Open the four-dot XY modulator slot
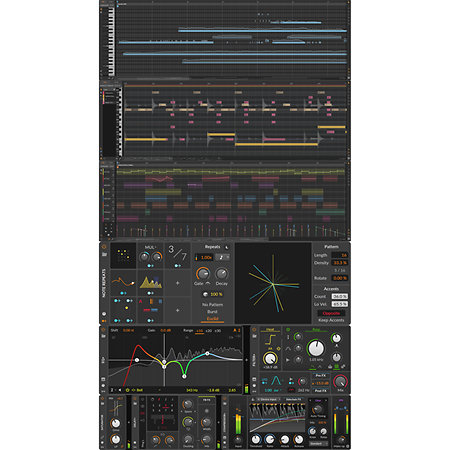The height and width of the screenshot is (450, 450). click(x=123, y=310)
